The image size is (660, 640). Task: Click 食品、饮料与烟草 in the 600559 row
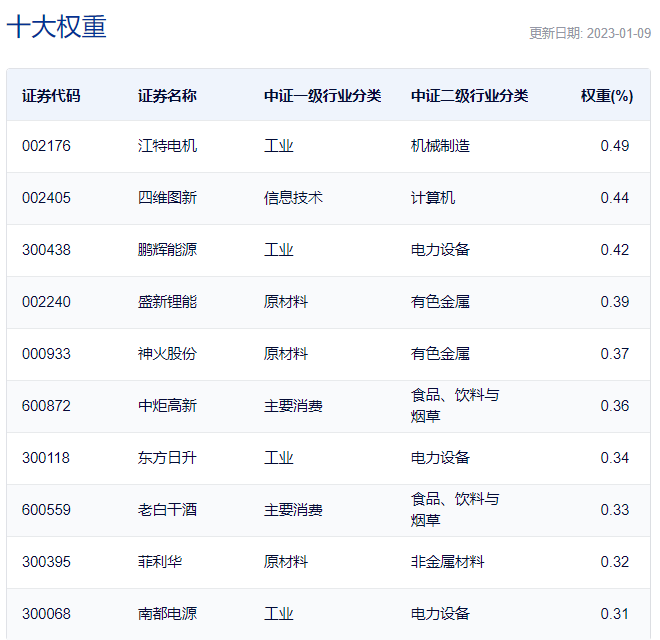click(x=455, y=510)
